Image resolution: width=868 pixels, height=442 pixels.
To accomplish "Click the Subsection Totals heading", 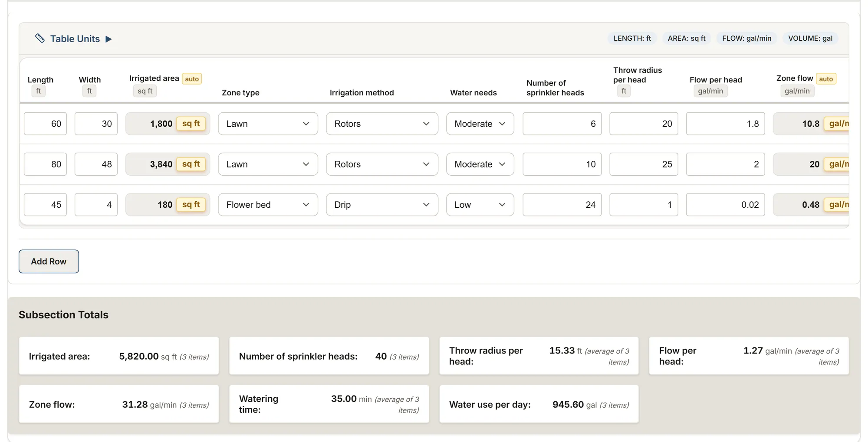I will [x=63, y=315].
